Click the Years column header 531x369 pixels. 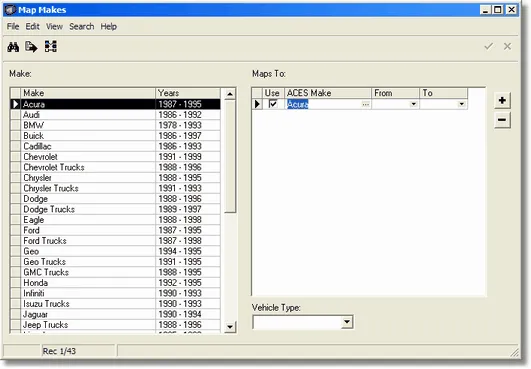click(x=188, y=93)
